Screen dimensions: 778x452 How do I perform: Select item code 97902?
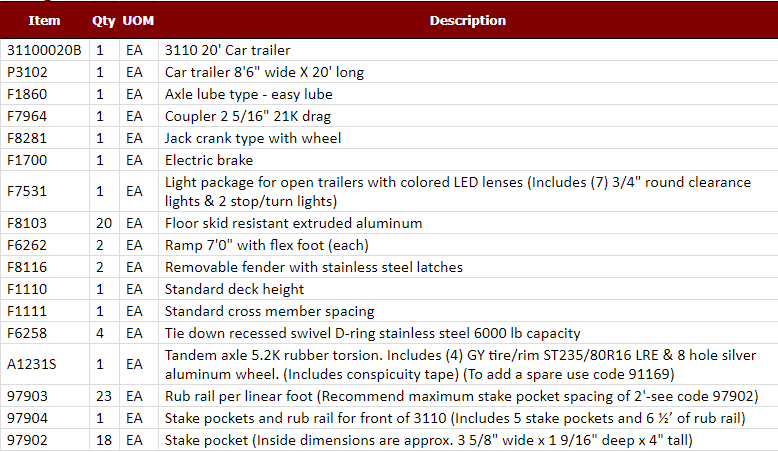(26, 440)
